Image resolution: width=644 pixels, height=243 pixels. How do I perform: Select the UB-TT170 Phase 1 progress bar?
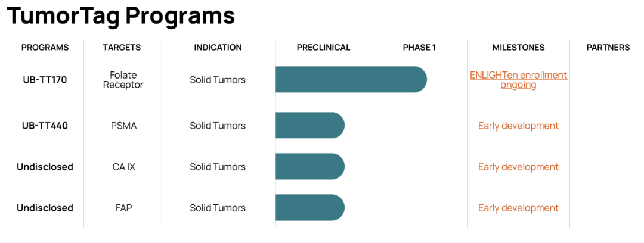[x=351, y=79]
